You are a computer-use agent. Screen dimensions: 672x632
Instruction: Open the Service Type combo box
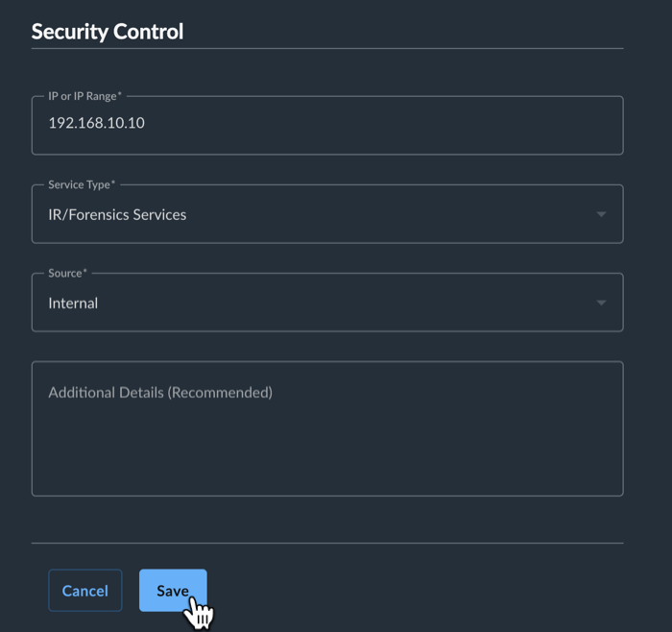click(x=327, y=214)
